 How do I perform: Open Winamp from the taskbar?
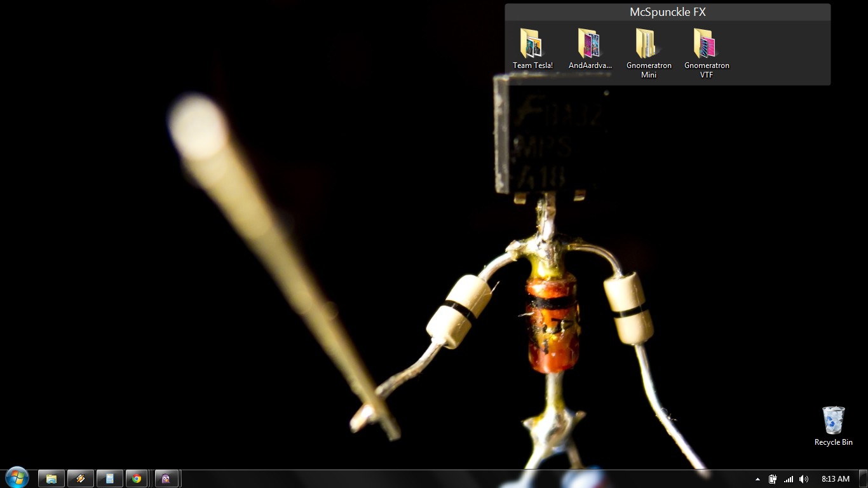(x=81, y=478)
